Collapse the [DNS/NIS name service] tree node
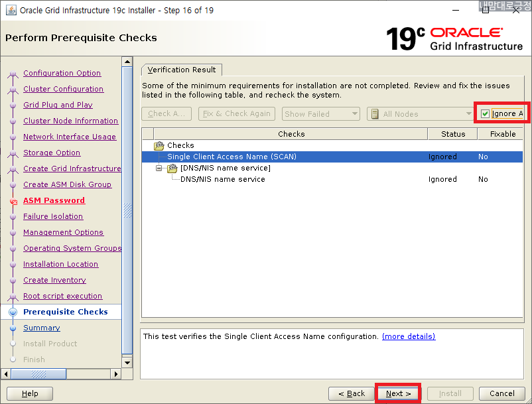Screen dimensions: 532x404 (x=159, y=168)
